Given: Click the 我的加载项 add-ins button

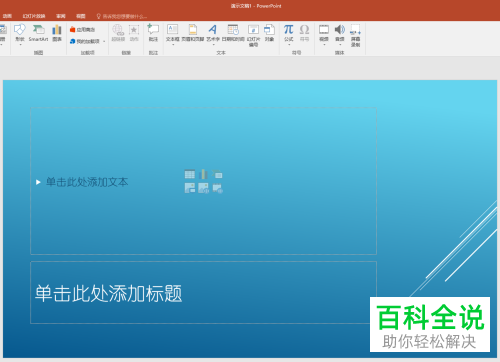Looking at the screenshot, I should pyautogui.click(x=85, y=41).
